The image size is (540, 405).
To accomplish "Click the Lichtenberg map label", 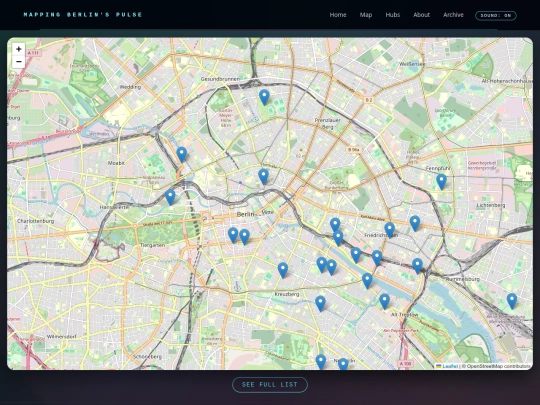I will (x=491, y=205).
